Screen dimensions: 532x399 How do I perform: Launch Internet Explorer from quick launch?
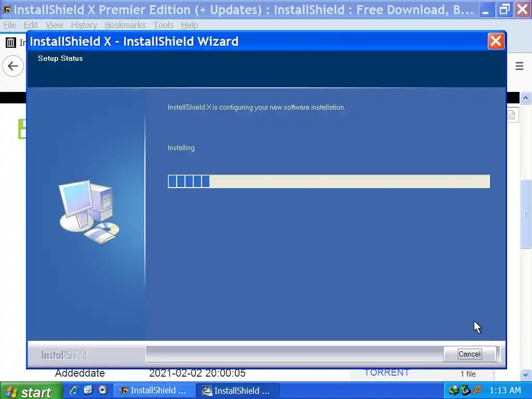(x=74, y=390)
